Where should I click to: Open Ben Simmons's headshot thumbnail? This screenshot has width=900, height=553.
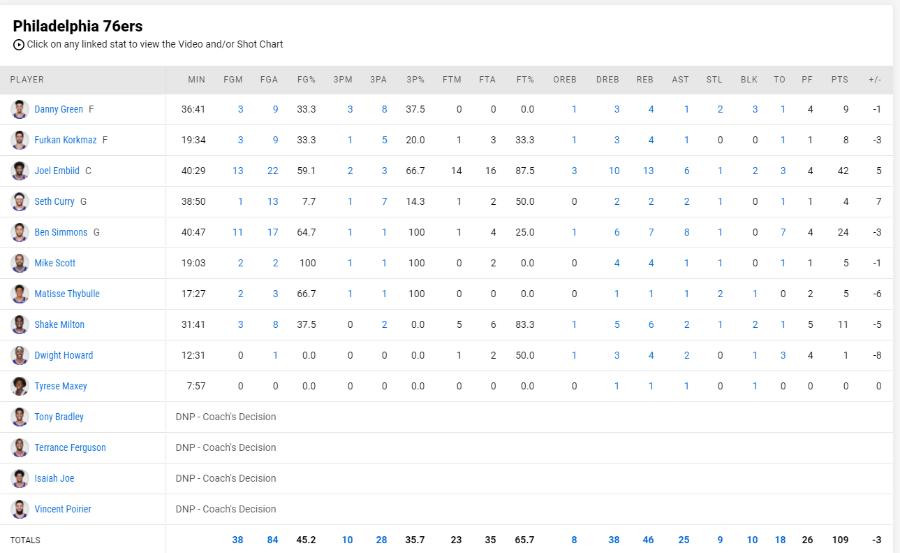click(x=20, y=232)
